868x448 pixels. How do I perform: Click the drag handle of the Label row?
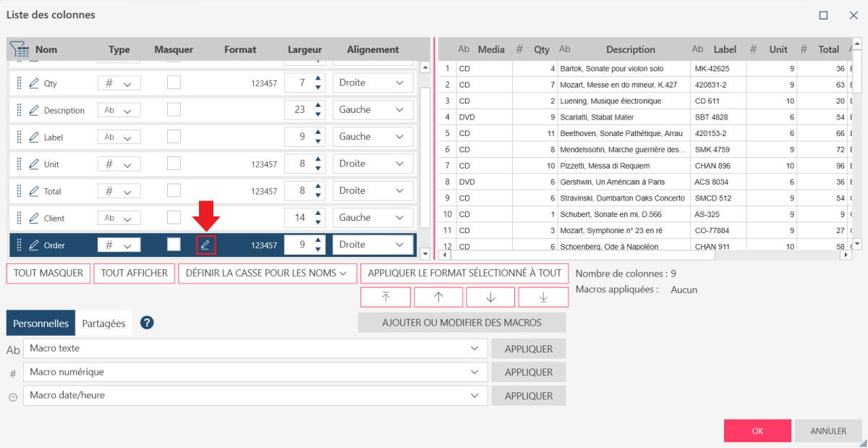tap(19, 137)
